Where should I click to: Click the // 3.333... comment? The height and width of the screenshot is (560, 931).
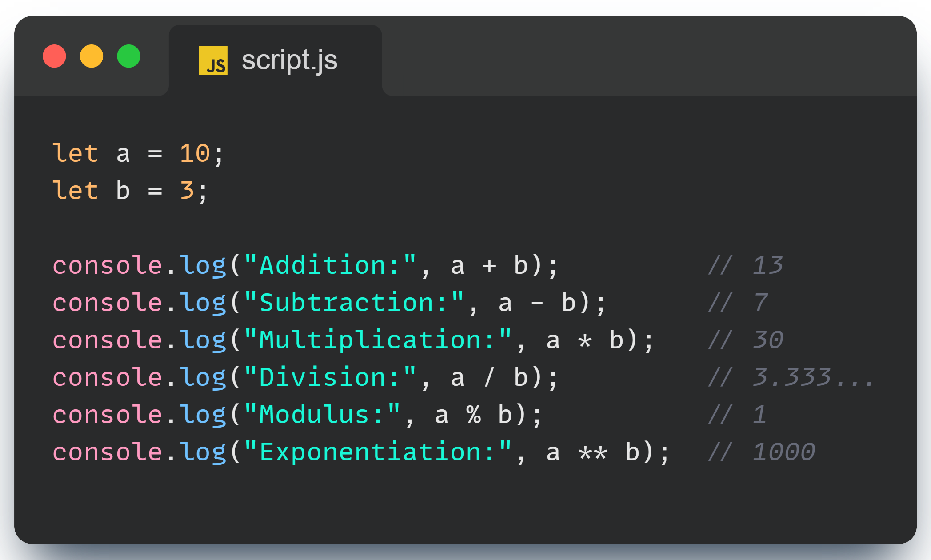791,377
